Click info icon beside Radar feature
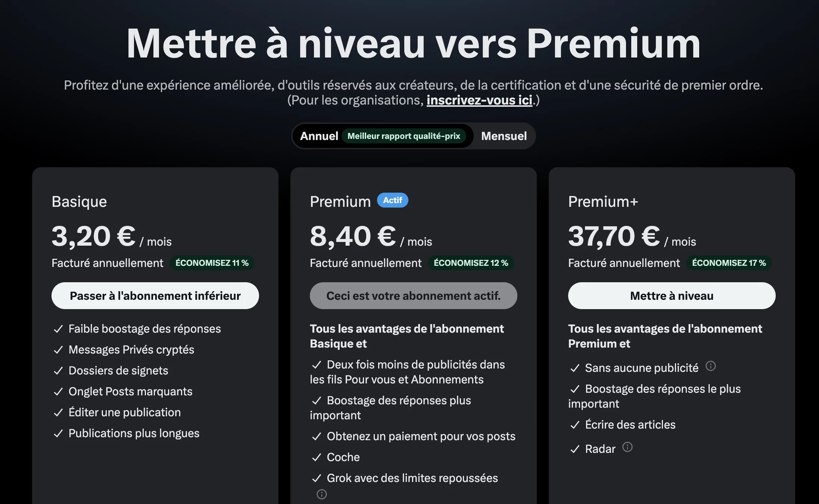The height and width of the screenshot is (504, 819). 628,447
